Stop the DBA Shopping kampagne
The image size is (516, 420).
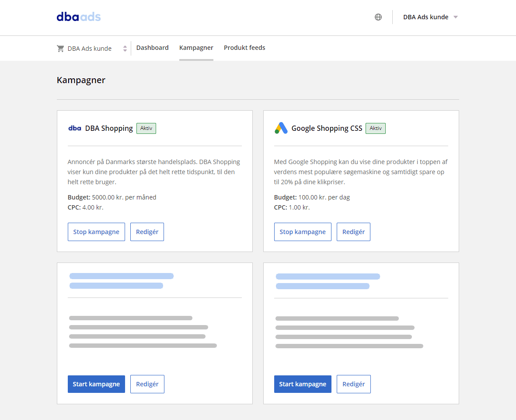[96, 232]
